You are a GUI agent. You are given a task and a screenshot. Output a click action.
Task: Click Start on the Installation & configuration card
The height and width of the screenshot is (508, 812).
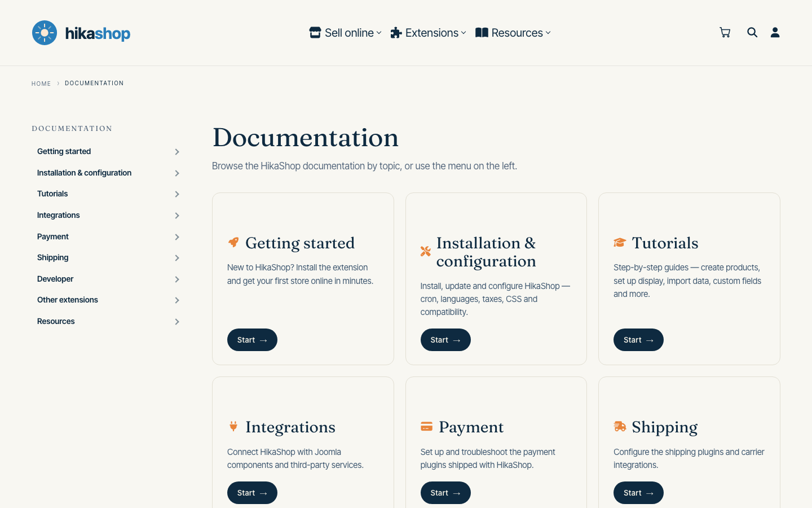445,340
